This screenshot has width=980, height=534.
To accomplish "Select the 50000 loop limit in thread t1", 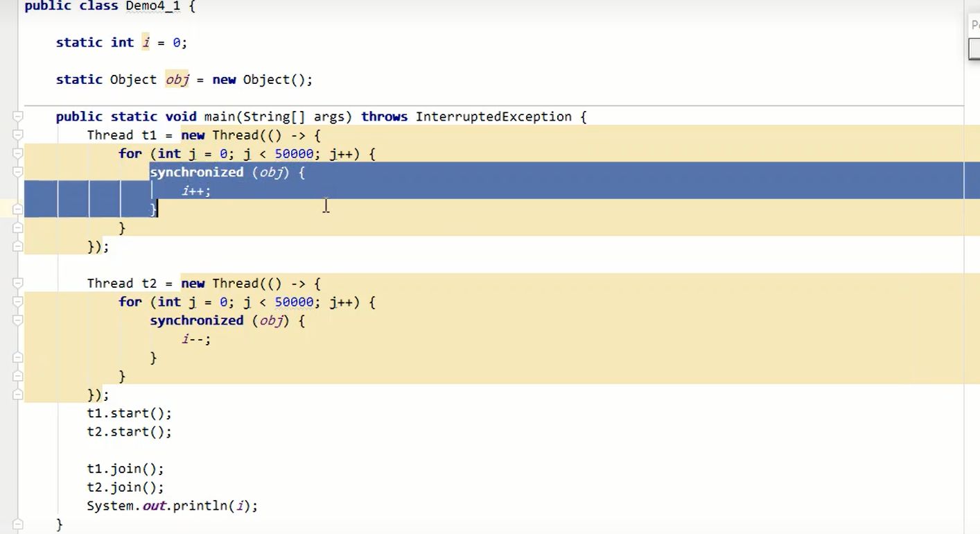I will click(294, 153).
